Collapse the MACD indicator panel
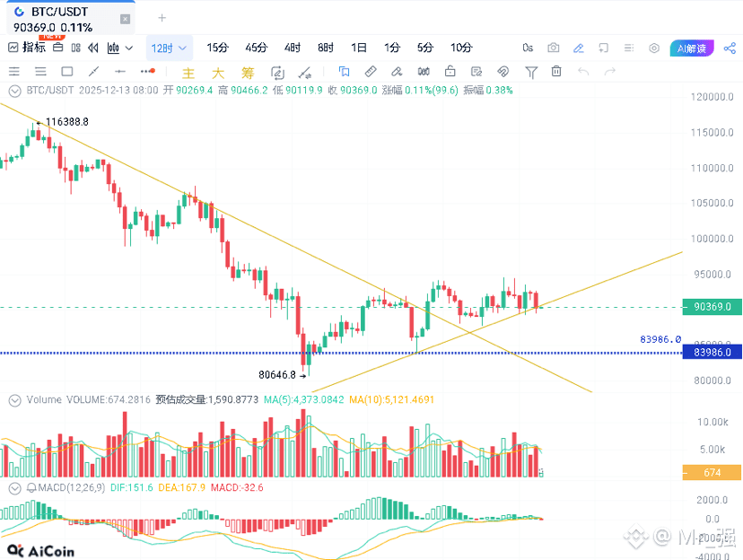The width and height of the screenshot is (743, 560). click(x=15, y=487)
